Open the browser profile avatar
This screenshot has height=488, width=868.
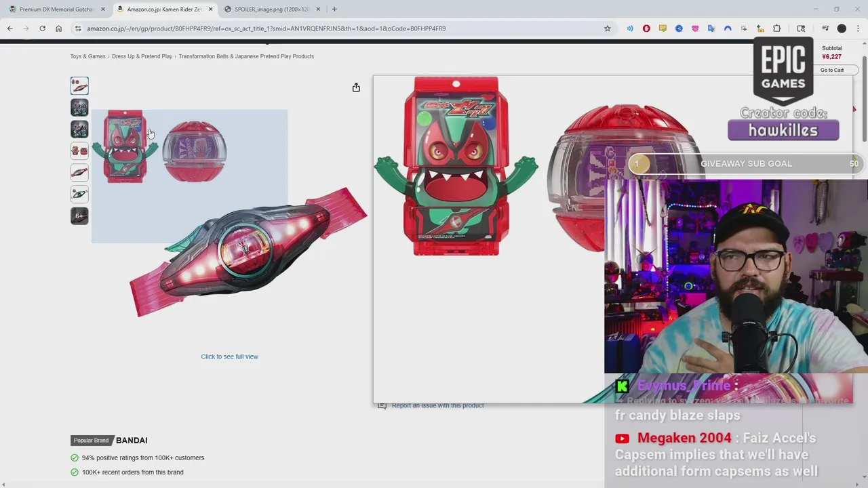(x=842, y=28)
